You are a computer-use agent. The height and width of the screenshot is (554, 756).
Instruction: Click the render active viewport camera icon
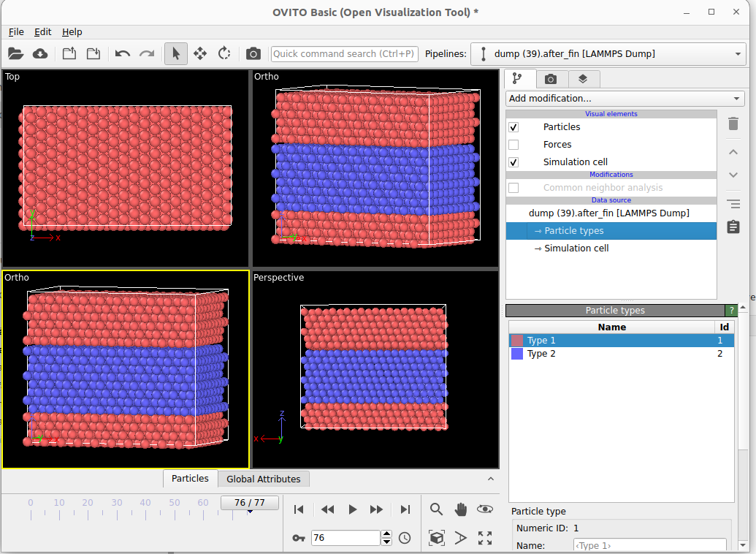253,53
